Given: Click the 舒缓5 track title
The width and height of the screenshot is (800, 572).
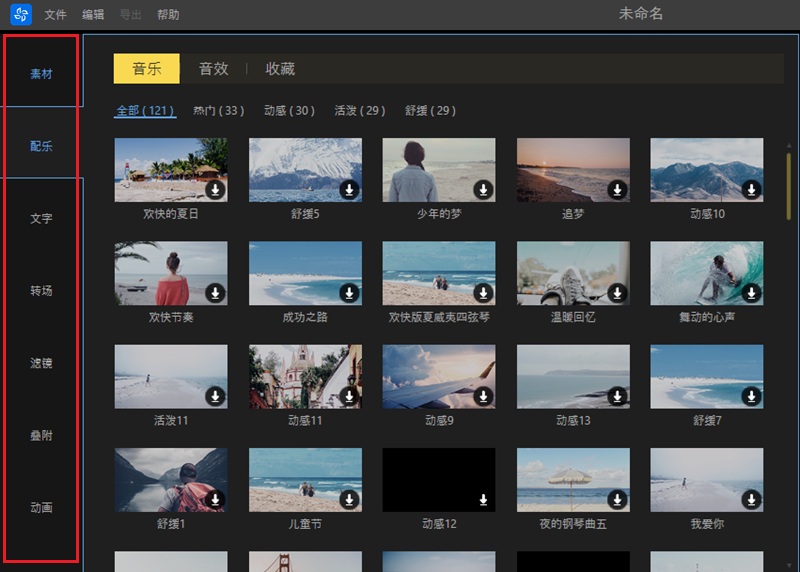Looking at the screenshot, I should (305, 214).
